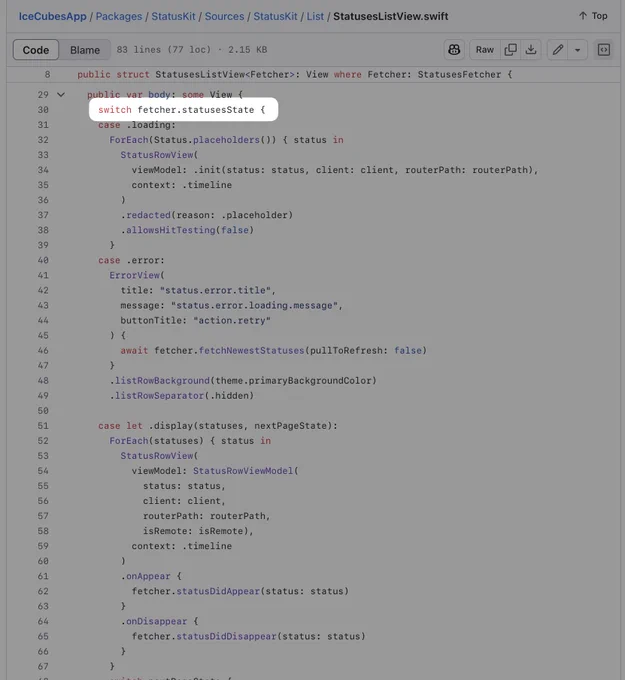Select line number 40
The width and height of the screenshot is (625, 680).
pos(43,260)
